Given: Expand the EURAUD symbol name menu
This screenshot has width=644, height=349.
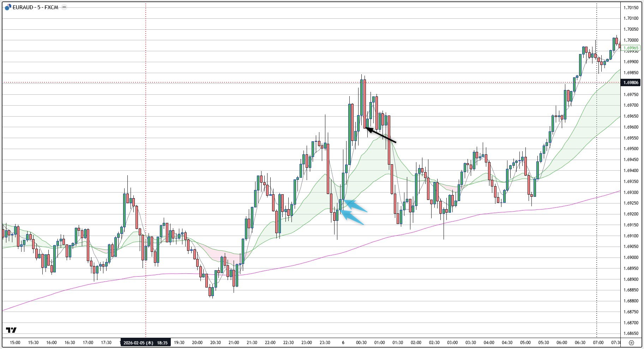Looking at the screenshot, I should (23, 7).
